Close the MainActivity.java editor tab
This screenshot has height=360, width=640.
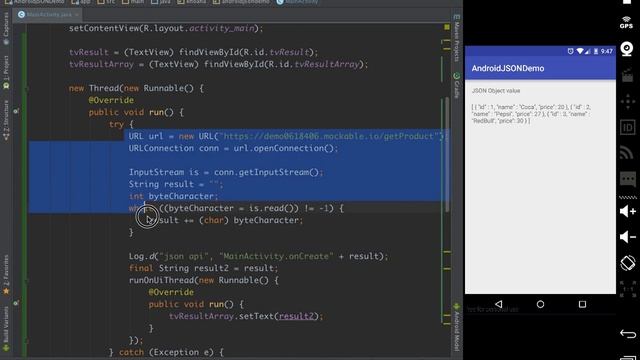(76, 15)
